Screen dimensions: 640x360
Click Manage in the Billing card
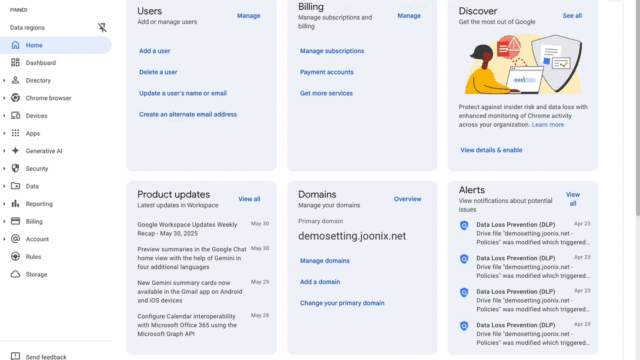(409, 16)
